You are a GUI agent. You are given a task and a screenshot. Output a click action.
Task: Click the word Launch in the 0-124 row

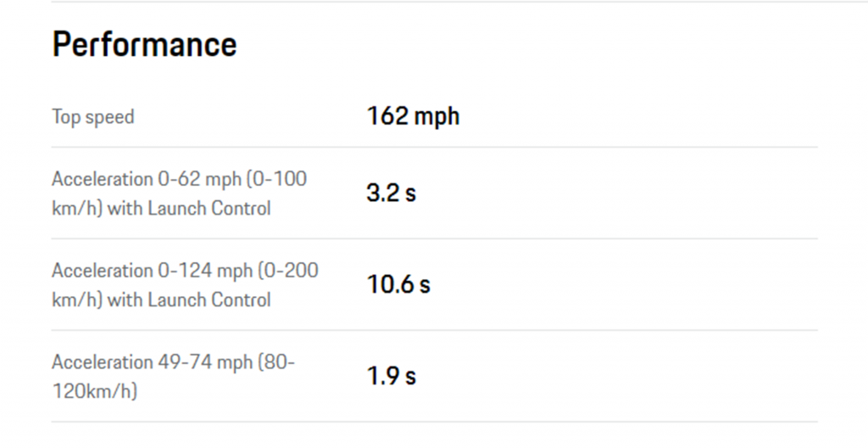pos(176,300)
